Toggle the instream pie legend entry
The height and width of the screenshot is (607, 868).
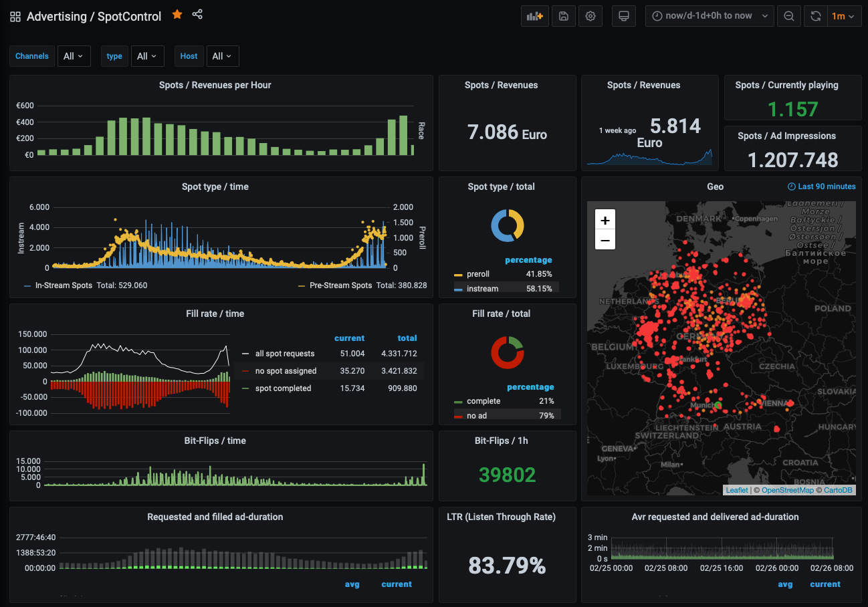(x=482, y=289)
